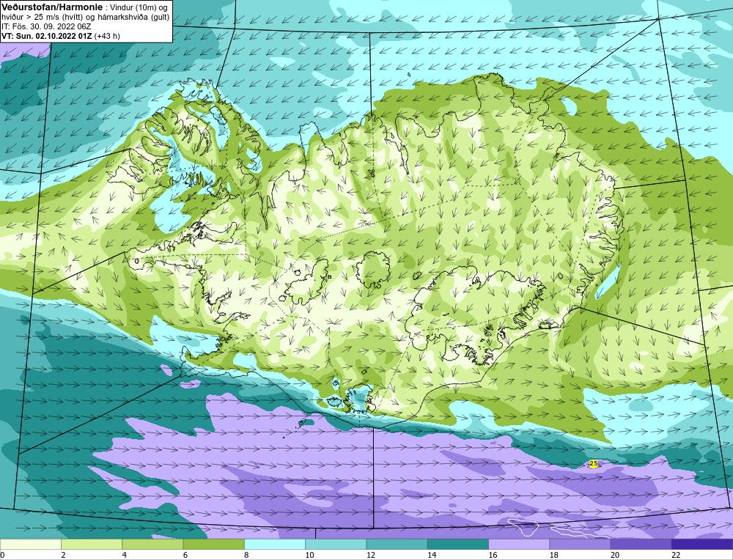This screenshot has height=560, width=733.
Task: Select the 18–20 m/s purple legend swatch
Action: (x=580, y=544)
